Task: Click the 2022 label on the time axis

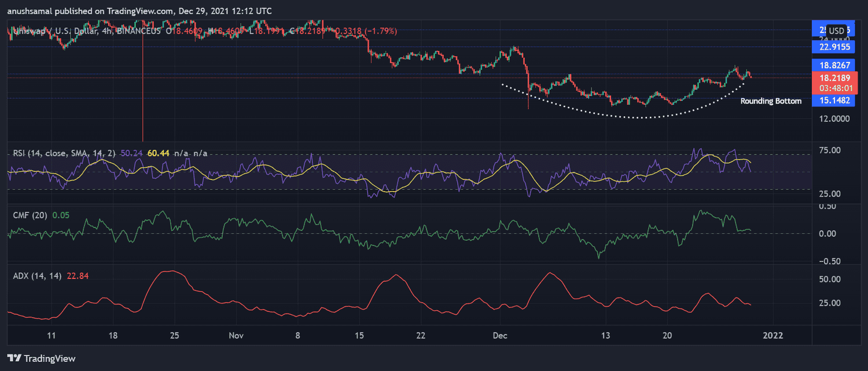Action: (x=773, y=336)
